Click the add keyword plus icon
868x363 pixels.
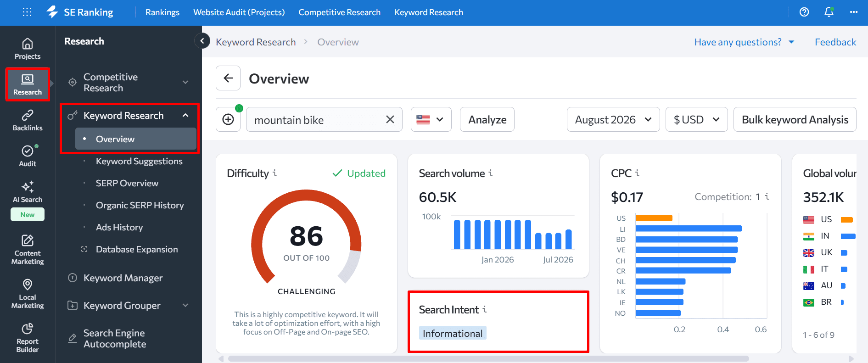(228, 119)
